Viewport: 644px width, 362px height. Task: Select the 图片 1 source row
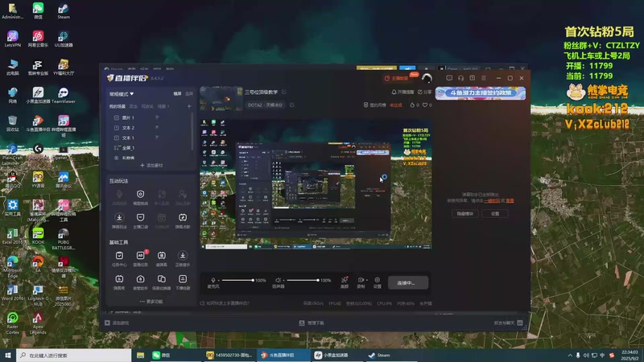(150, 117)
